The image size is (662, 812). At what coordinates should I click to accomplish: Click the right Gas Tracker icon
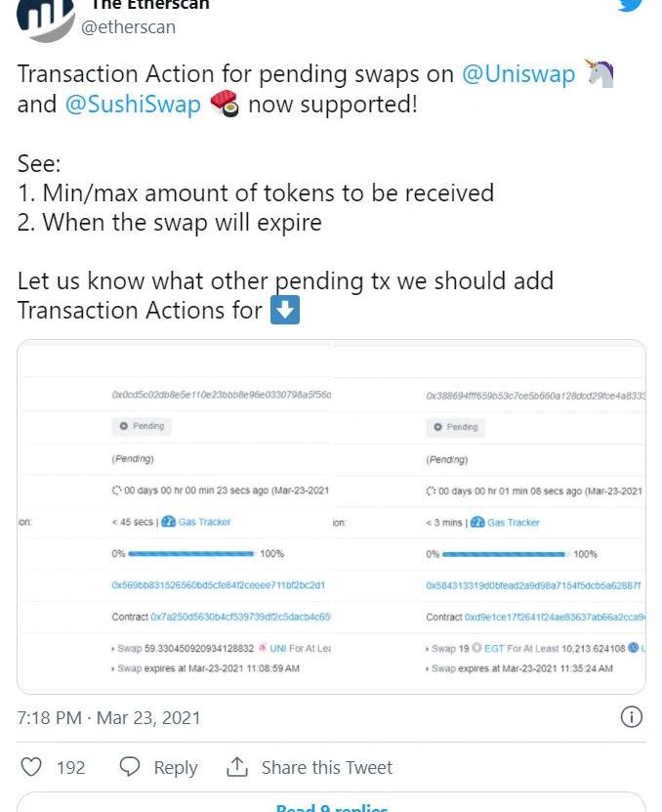[477, 522]
